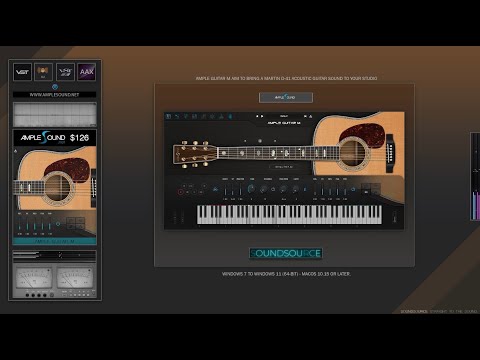Click the highlighted teal tab icon in the plugin toolbar
This screenshot has height=360, width=480.
[x=230, y=116]
